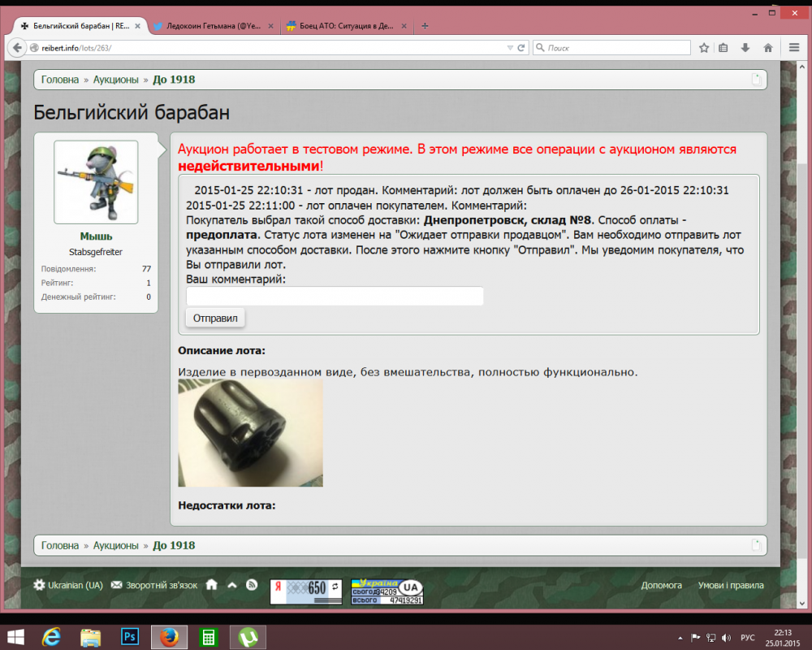Viewport: 812px width, 650px height.
Task: Open volume speaker tray icon
Action: coord(726,638)
